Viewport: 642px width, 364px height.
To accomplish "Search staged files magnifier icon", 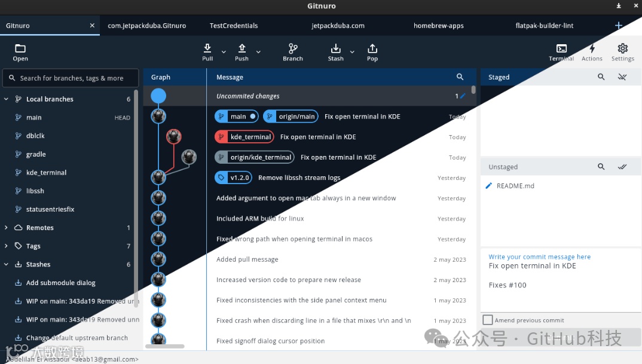I will [x=601, y=77].
